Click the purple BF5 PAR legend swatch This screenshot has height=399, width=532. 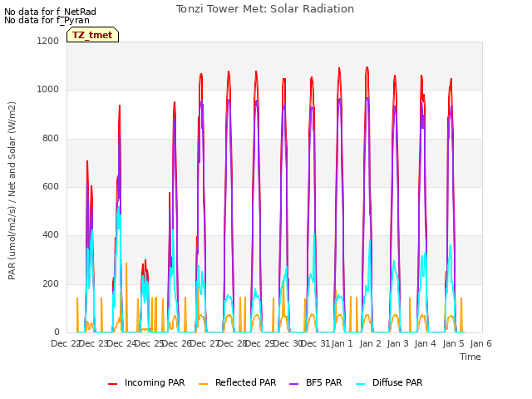click(293, 383)
